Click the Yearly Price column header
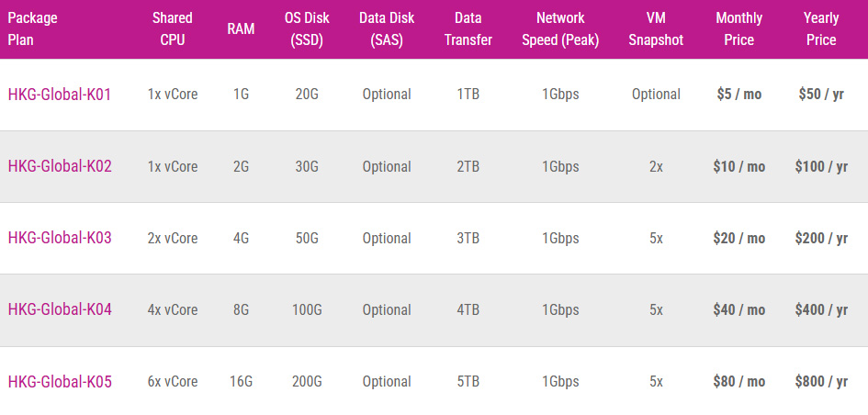 (820, 28)
